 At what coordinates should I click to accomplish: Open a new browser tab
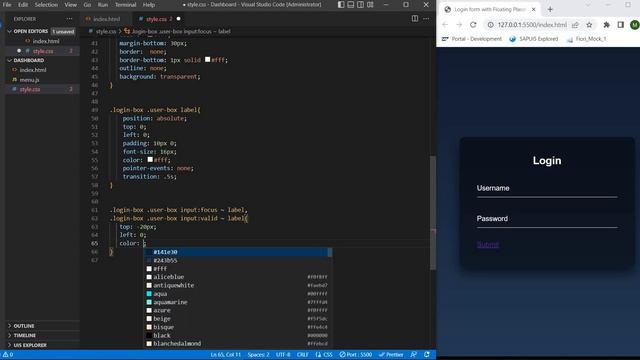point(550,9)
